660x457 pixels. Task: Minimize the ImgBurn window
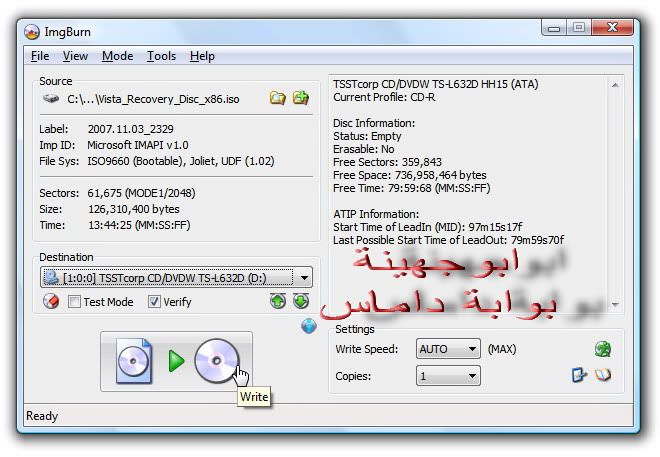554,28
